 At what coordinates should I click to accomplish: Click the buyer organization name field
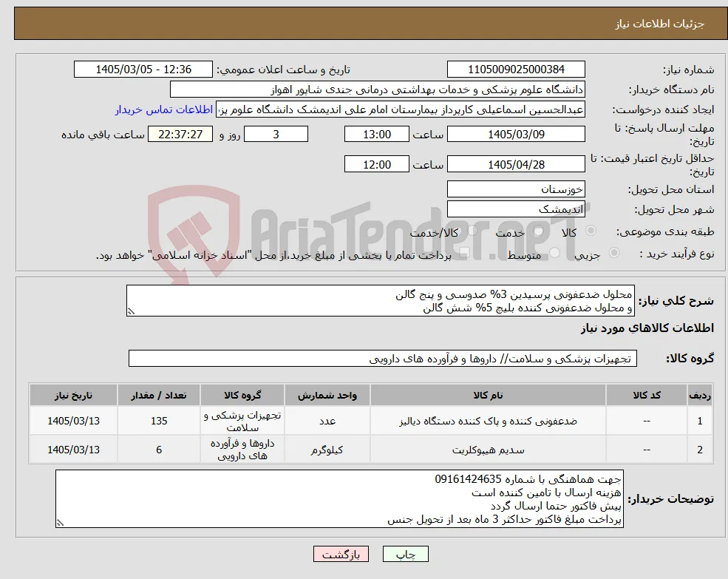click(x=377, y=89)
